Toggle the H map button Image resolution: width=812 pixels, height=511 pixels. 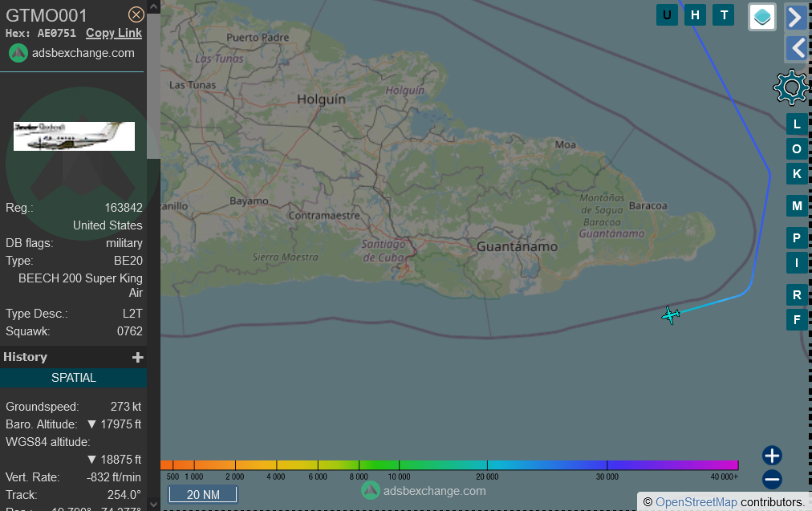pos(695,15)
